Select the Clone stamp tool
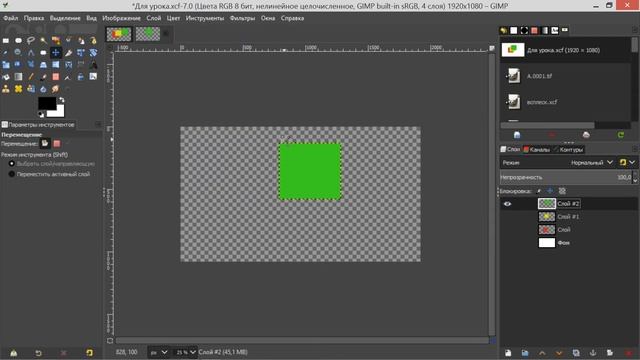640x360 pixels. [6, 89]
